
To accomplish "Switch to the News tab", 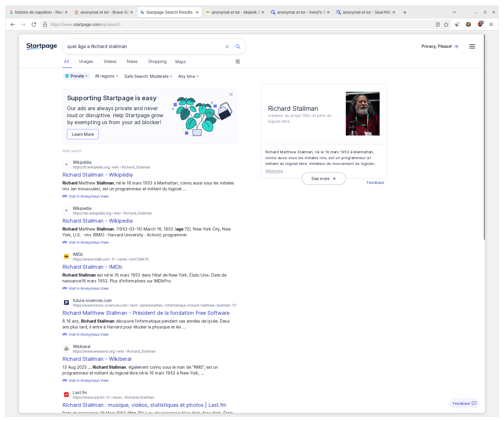I will pyautogui.click(x=132, y=61).
